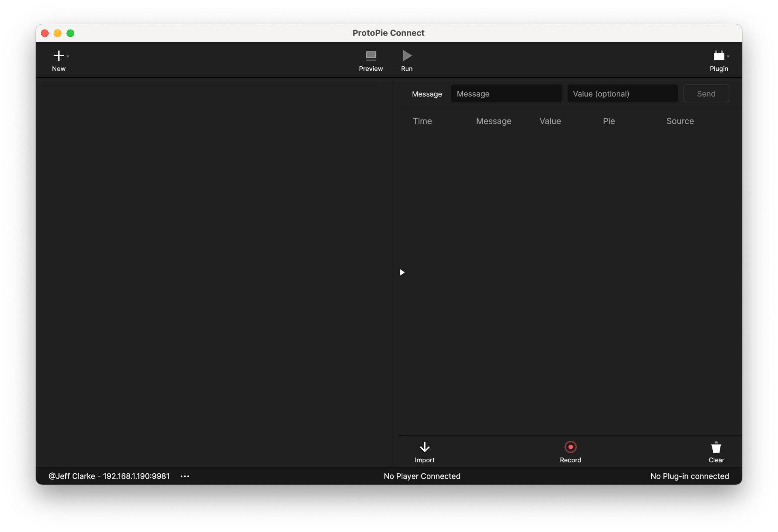Click the Value column header
Screen dimensions: 778x532
click(550, 121)
